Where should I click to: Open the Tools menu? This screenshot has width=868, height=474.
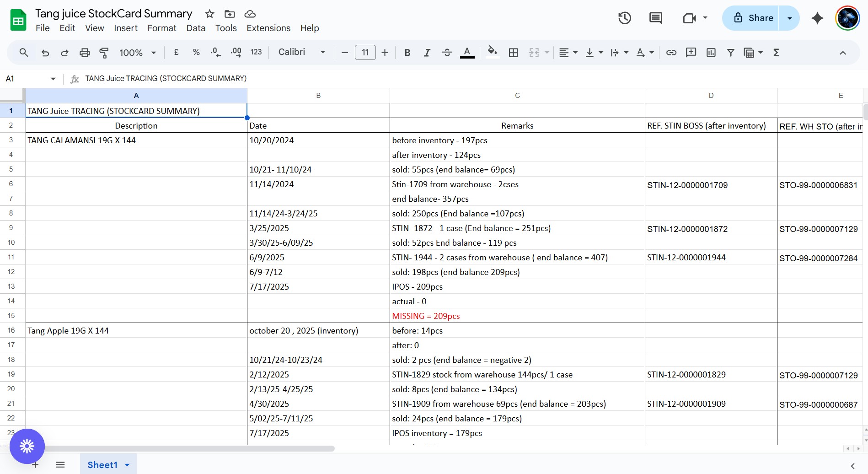(x=226, y=28)
